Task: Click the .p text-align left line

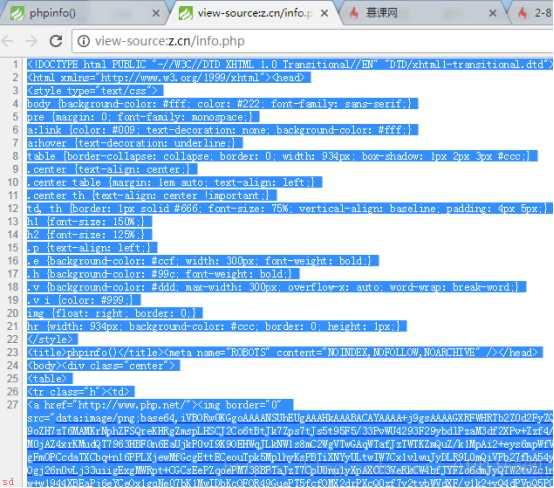Action: click(x=92, y=247)
